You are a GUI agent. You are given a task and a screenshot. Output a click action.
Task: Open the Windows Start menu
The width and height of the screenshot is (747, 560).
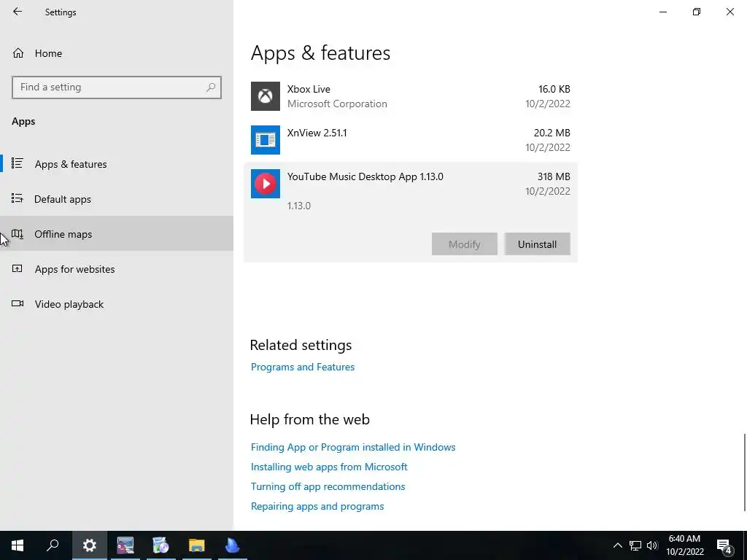click(18, 545)
